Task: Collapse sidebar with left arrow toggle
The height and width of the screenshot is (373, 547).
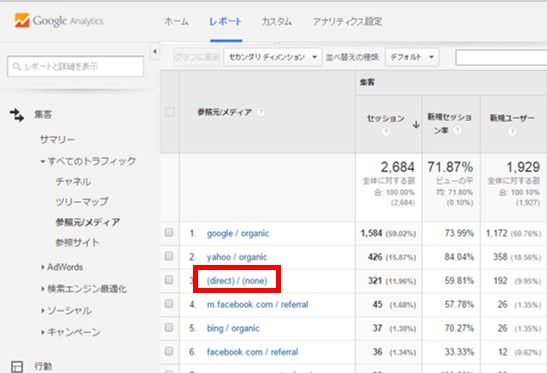Action: pos(155,52)
